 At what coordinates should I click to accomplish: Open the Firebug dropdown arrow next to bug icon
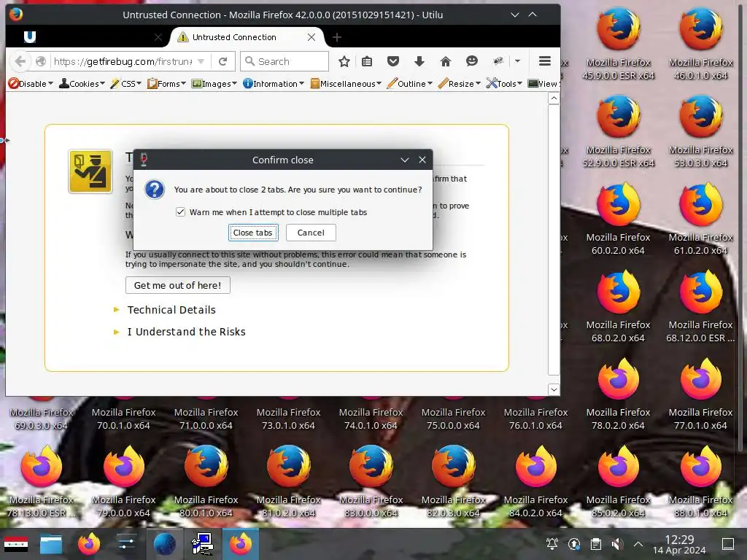click(x=517, y=61)
